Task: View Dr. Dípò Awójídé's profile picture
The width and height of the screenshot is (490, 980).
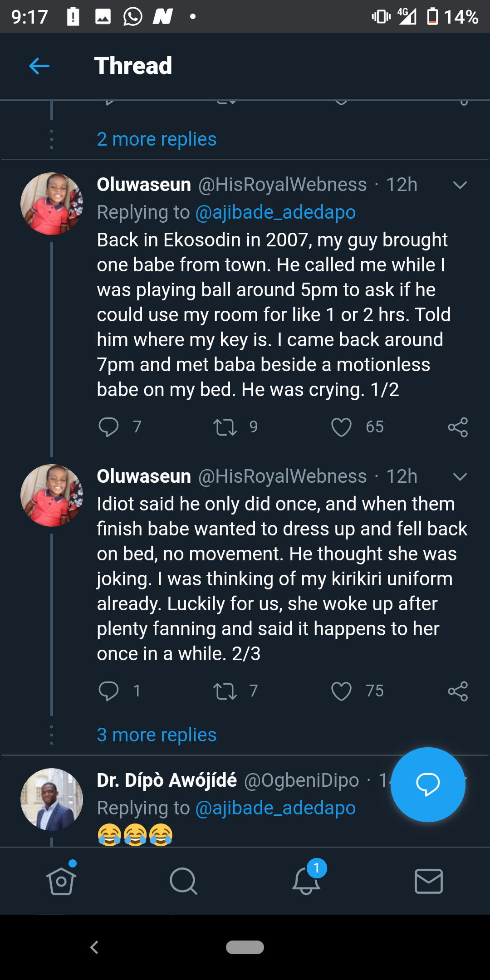Action: coord(52,799)
